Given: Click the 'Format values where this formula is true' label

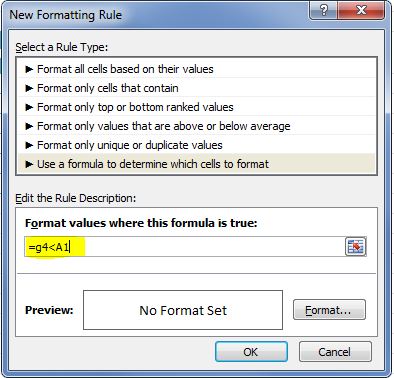Looking at the screenshot, I should 141,223.
